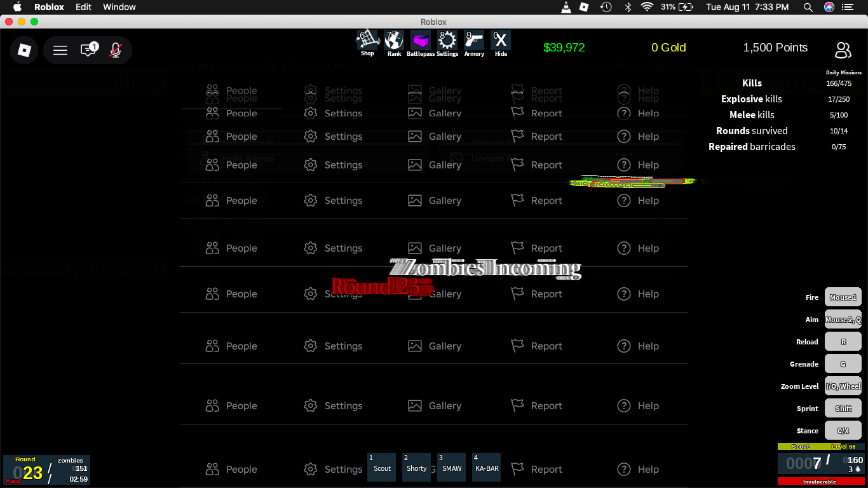Open the Edit menu

[x=83, y=7]
